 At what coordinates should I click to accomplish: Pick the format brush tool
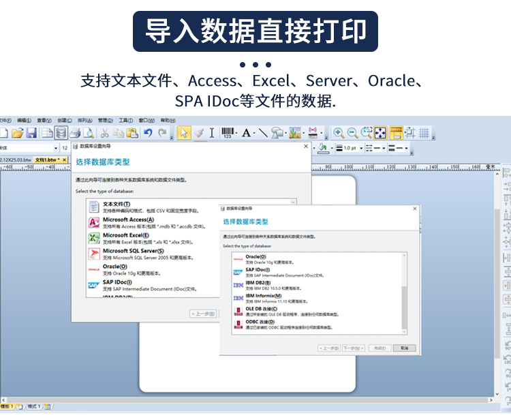(x=198, y=133)
